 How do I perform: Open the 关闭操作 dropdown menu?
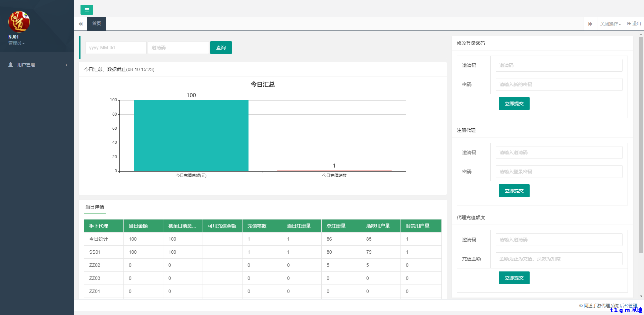610,24
